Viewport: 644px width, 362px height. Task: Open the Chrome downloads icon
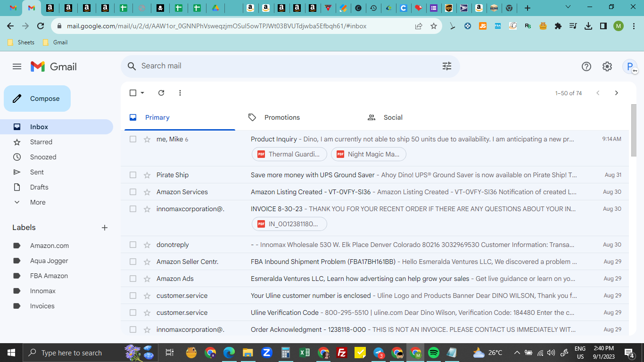pos(588,26)
